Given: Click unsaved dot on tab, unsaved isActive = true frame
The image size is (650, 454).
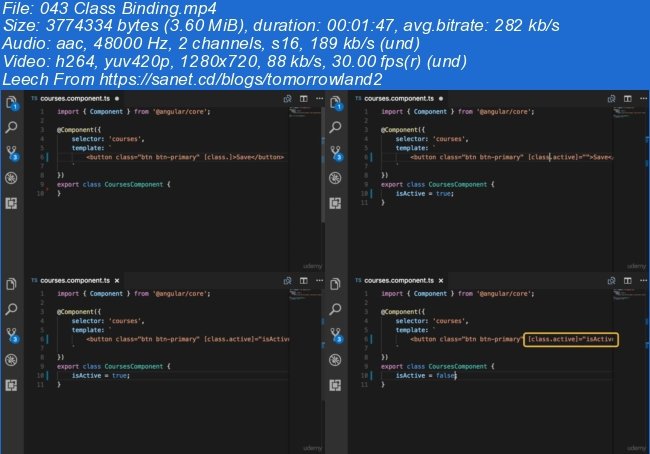Looking at the screenshot, I should coord(441,99).
